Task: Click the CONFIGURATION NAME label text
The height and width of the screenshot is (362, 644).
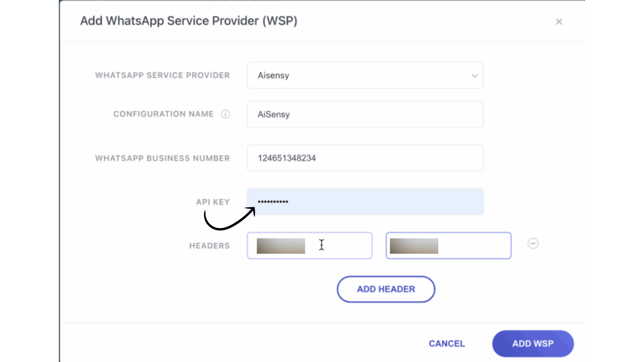Action: (x=164, y=114)
